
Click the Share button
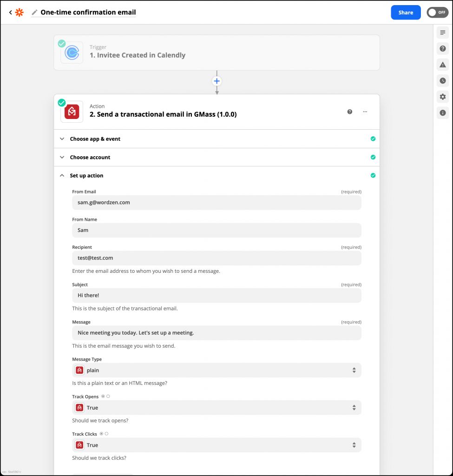click(x=406, y=12)
